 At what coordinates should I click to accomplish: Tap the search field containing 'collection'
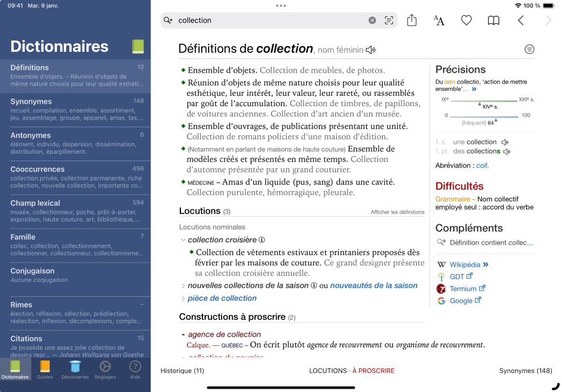(271, 20)
